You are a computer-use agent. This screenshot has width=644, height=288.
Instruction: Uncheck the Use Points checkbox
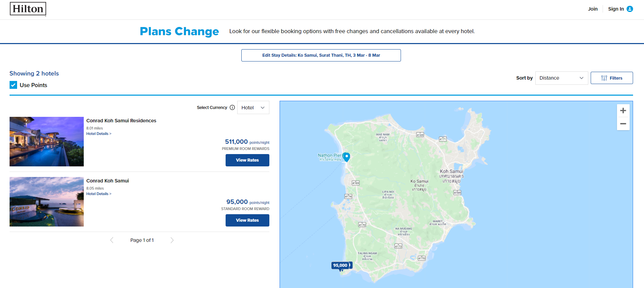(x=13, y=85)
